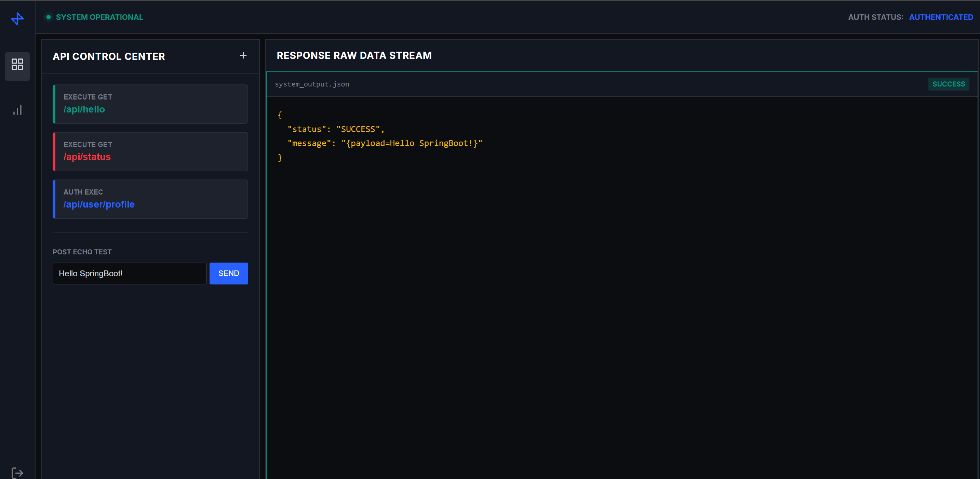This screenshot has height=479, width=980.
Task: Click the green SYSTEM OPERATIONAL status dot
Action: coord(48,17)
